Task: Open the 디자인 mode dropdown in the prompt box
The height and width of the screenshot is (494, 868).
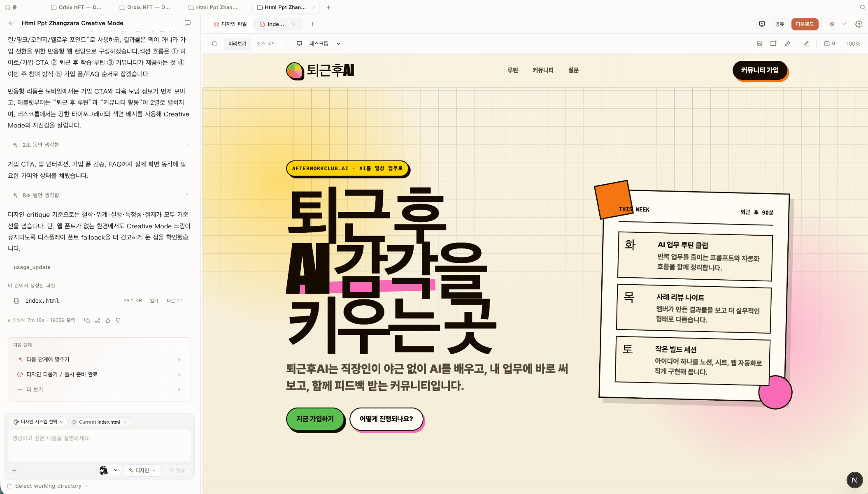Action: (x=142, y=471)
